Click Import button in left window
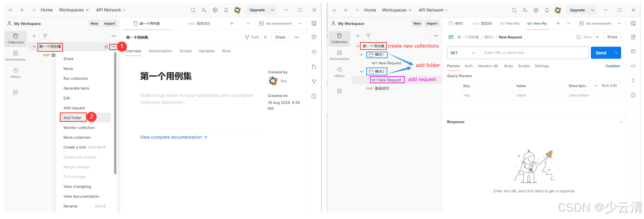 click(109, 24)
